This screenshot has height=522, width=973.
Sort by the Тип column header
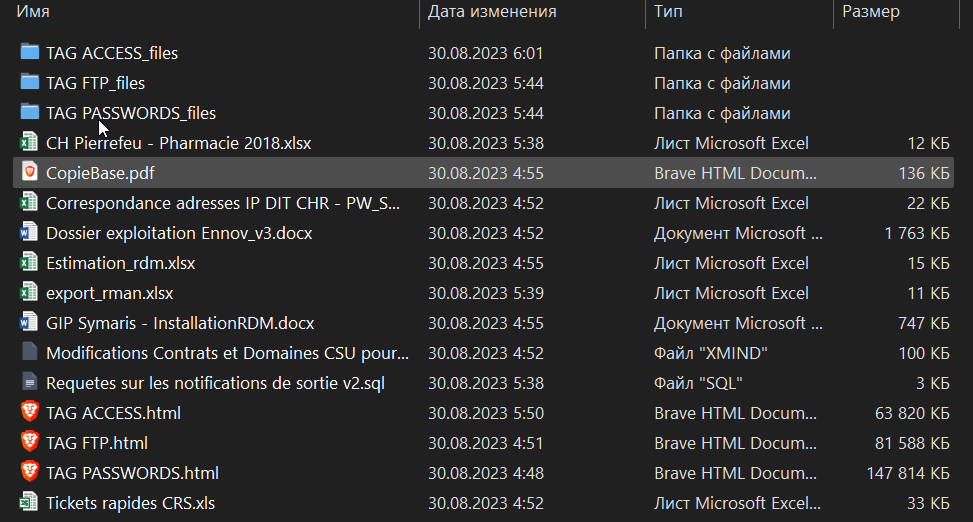[x=668, y=11]
